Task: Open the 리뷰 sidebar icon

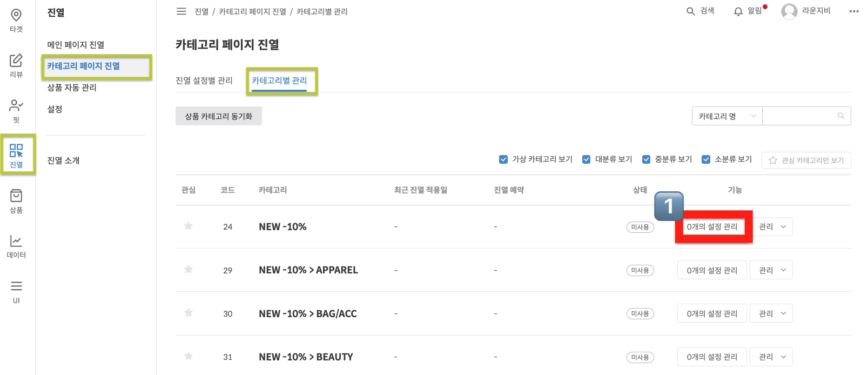Action: [16, 65]
